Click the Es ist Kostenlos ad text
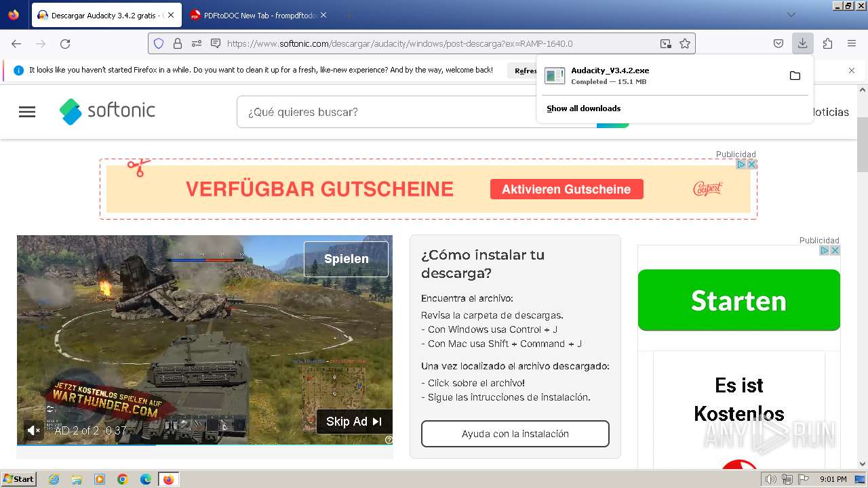This screenshot has height=488, width=868. 739,399
